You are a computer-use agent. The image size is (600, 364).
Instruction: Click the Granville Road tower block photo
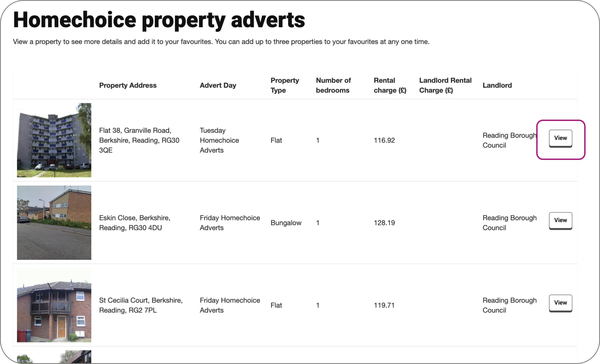(x=54, y=140)
